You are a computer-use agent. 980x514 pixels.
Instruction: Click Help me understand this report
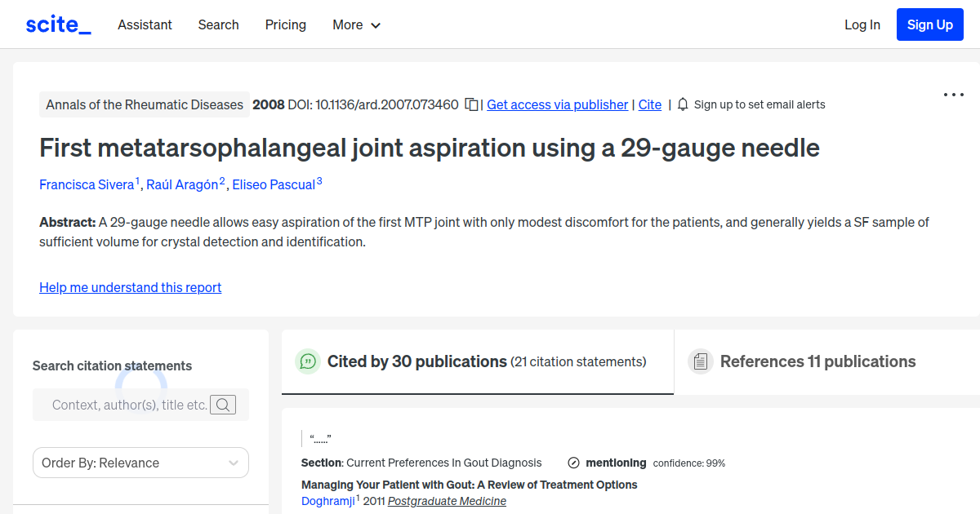click(130, 287)
